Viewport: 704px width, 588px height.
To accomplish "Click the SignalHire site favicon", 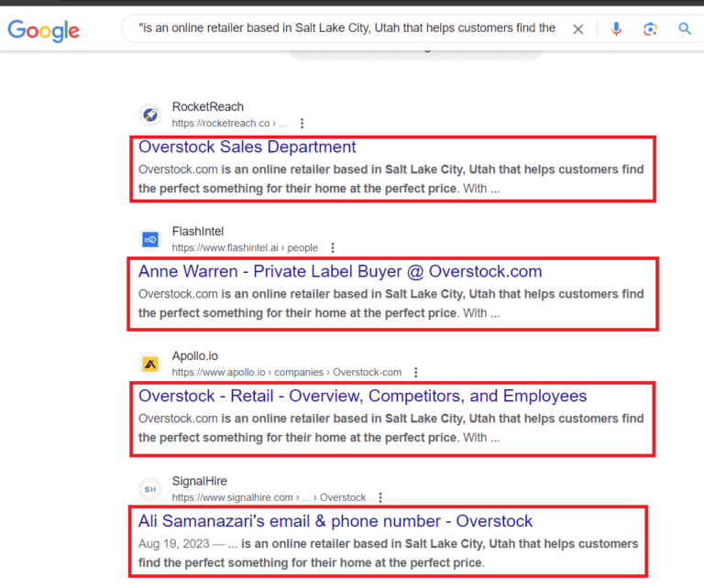I will (x=150, y=489).
